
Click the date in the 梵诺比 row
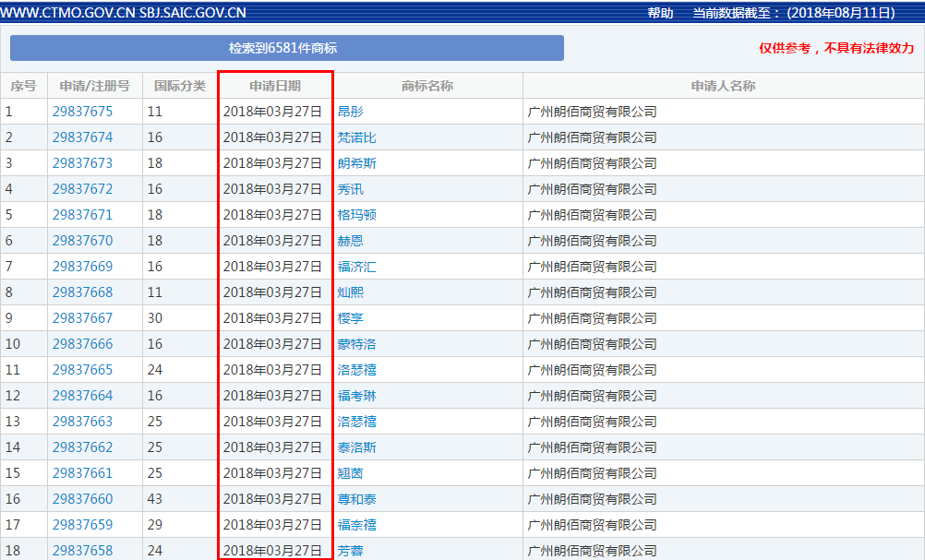[272, 137]
